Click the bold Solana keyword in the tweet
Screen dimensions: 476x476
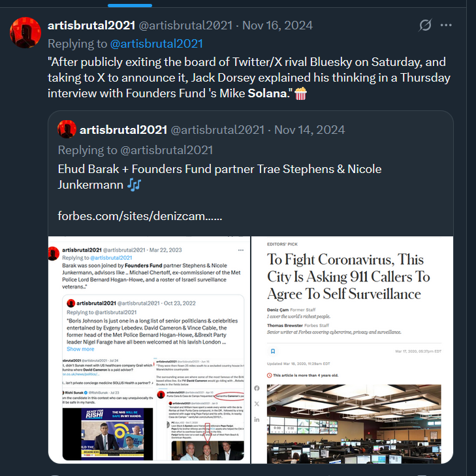pos(267,93)
